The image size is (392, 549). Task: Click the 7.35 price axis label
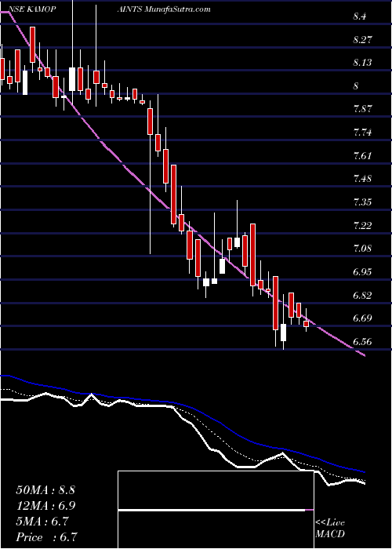(361, 202)
